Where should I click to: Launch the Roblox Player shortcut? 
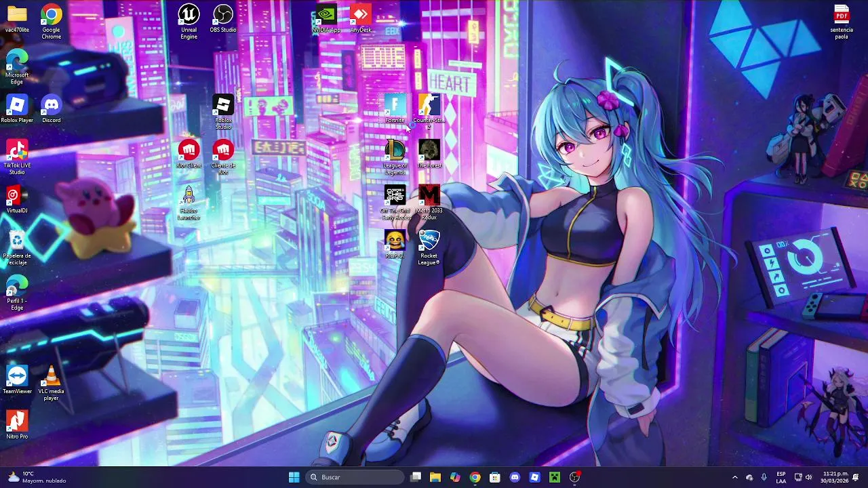point(17,109)
